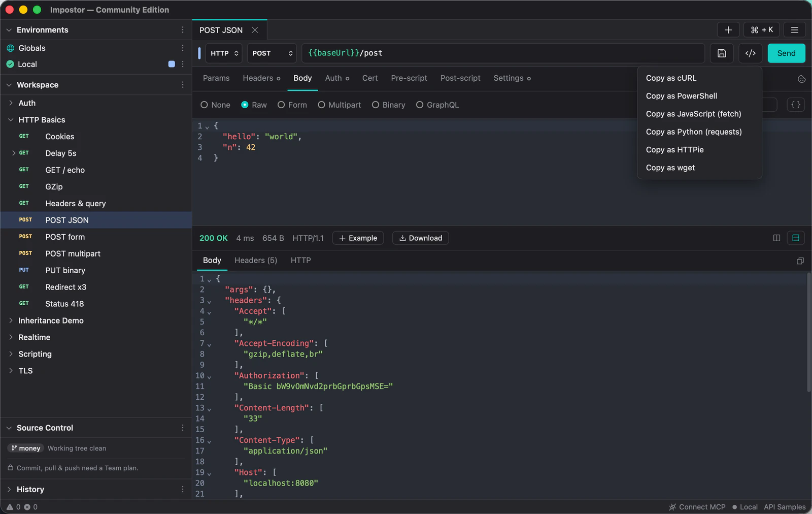
Task: Select the Raw body type
Action: [254, 105]
